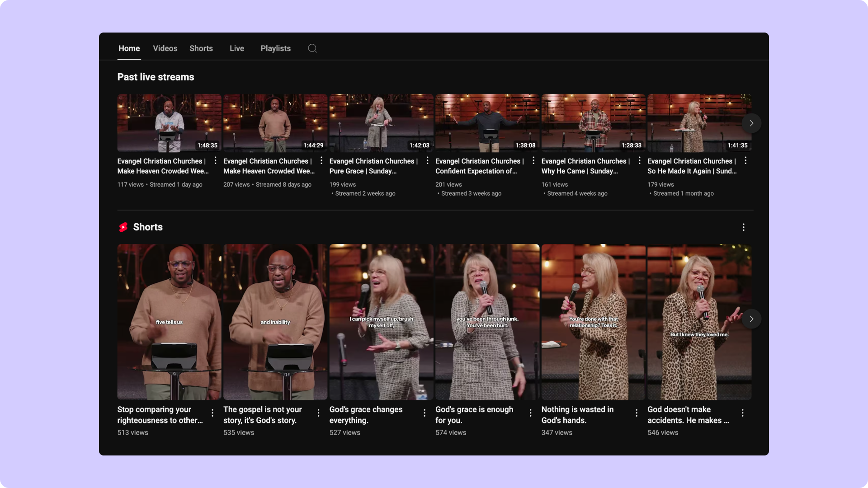868x488 pixels.
Task: Play the 1:28:33 live stream thumbnail
Action: (594, 123)
